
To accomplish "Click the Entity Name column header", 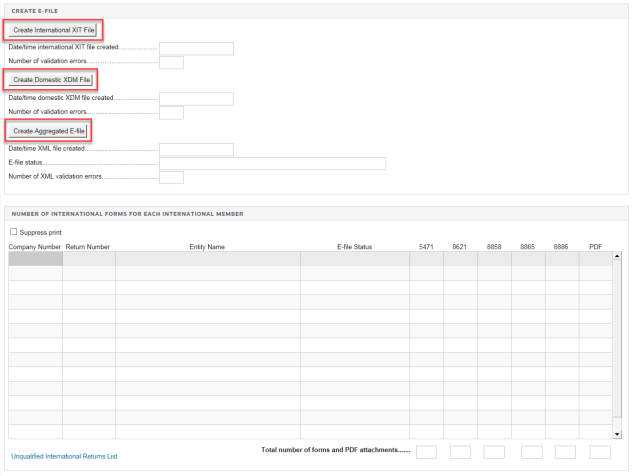I will coord(207,246).
